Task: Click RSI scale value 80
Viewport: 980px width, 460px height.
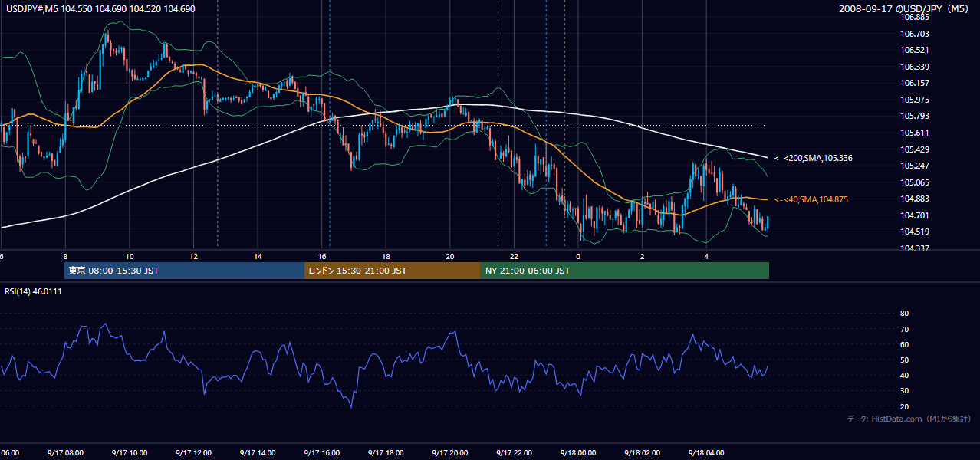Action: (905, 314)
